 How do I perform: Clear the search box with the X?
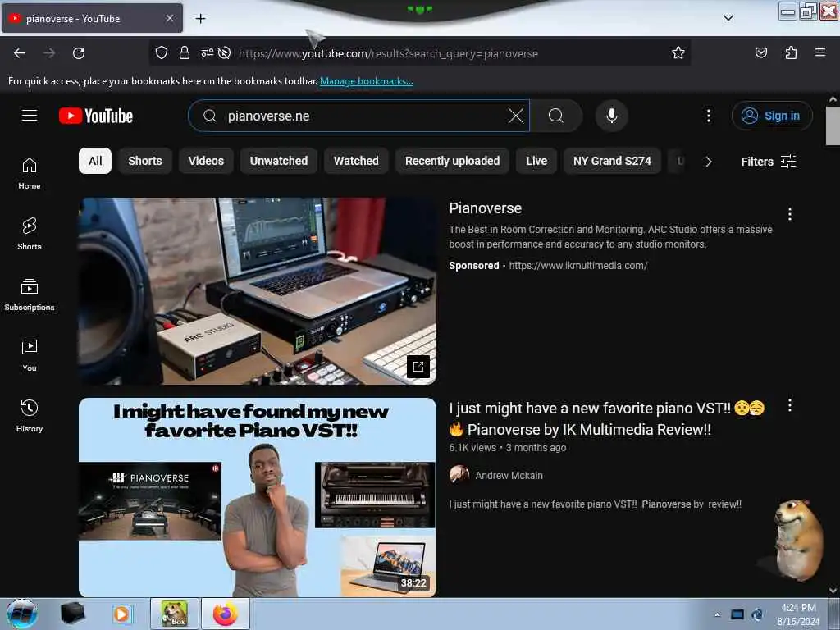pyautogui.click(x=516, y=116)
